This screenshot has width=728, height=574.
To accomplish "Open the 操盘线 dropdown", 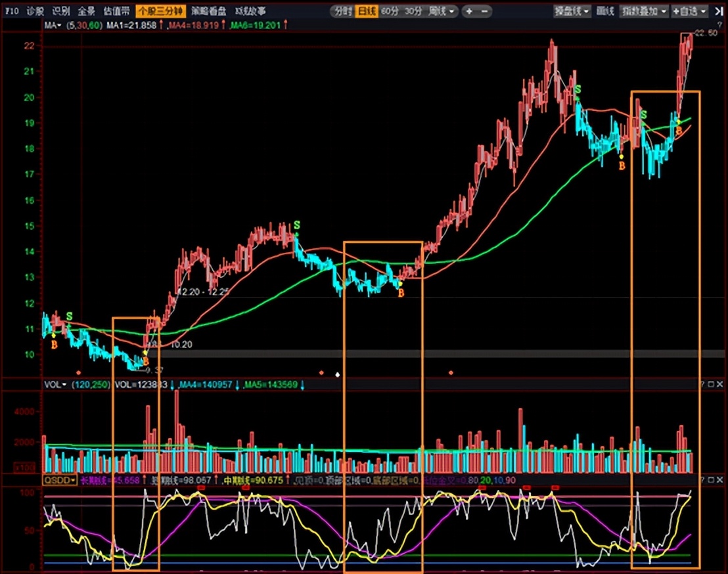I will click(x=570, y=11).
